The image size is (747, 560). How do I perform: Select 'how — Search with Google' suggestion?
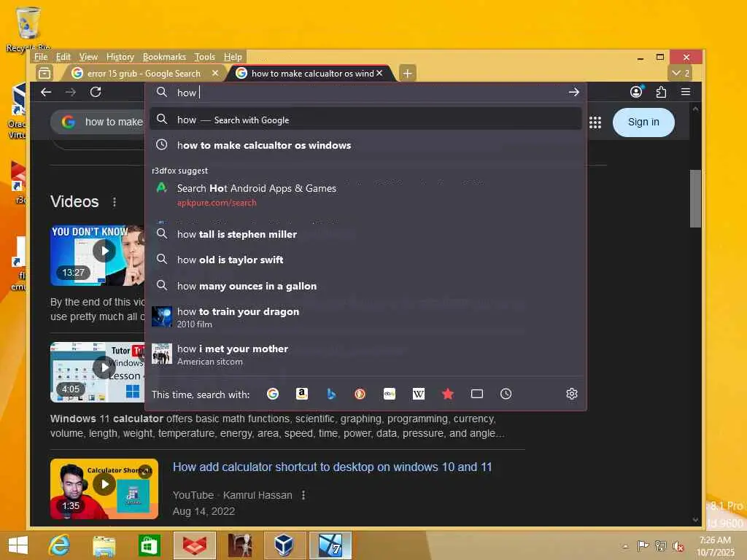[366, 120]
